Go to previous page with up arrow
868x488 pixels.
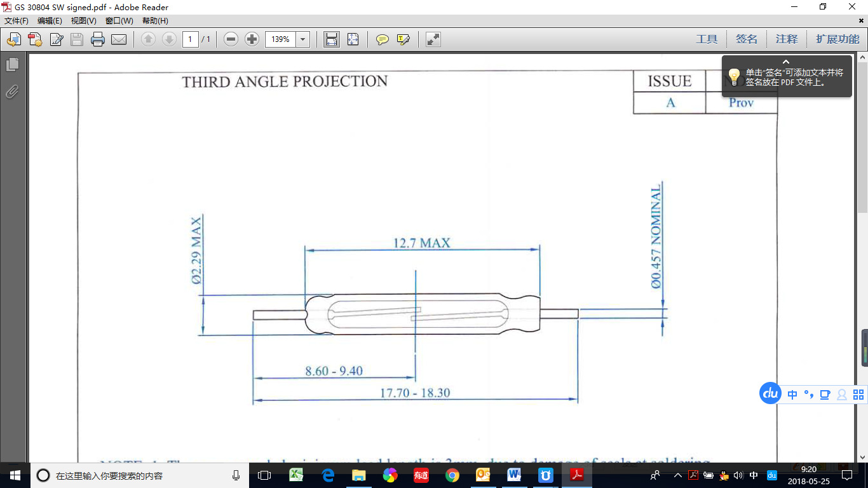[148, 39]
